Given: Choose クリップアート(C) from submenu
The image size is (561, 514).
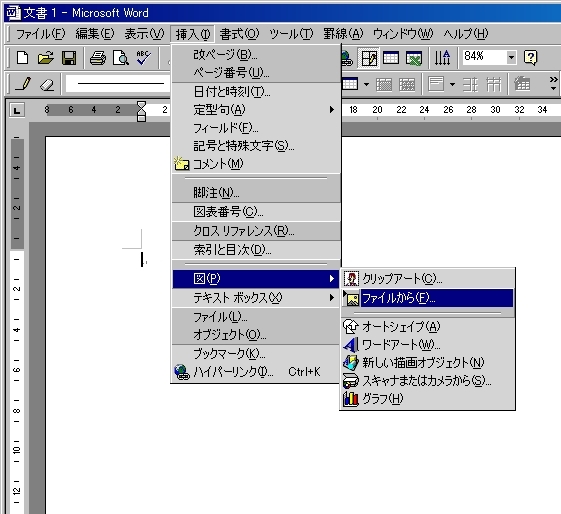Looking at the screenshot, I should pyautogui.click(x=428, y=279).
